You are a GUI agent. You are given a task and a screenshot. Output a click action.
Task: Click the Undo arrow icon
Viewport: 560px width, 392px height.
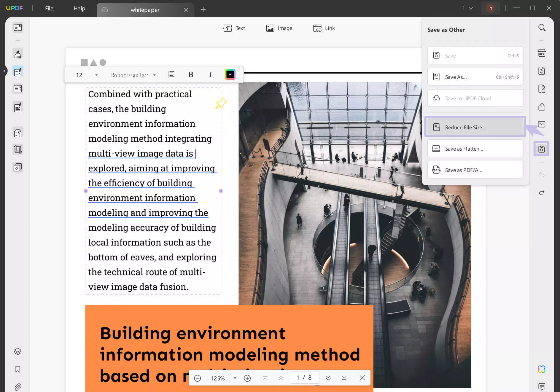pos(542,175)
